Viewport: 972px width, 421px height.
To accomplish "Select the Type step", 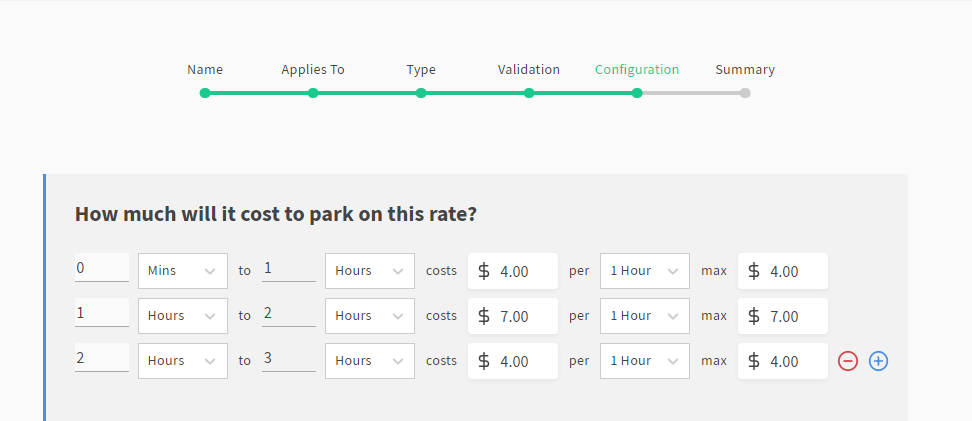I will [x=421, y=93].
